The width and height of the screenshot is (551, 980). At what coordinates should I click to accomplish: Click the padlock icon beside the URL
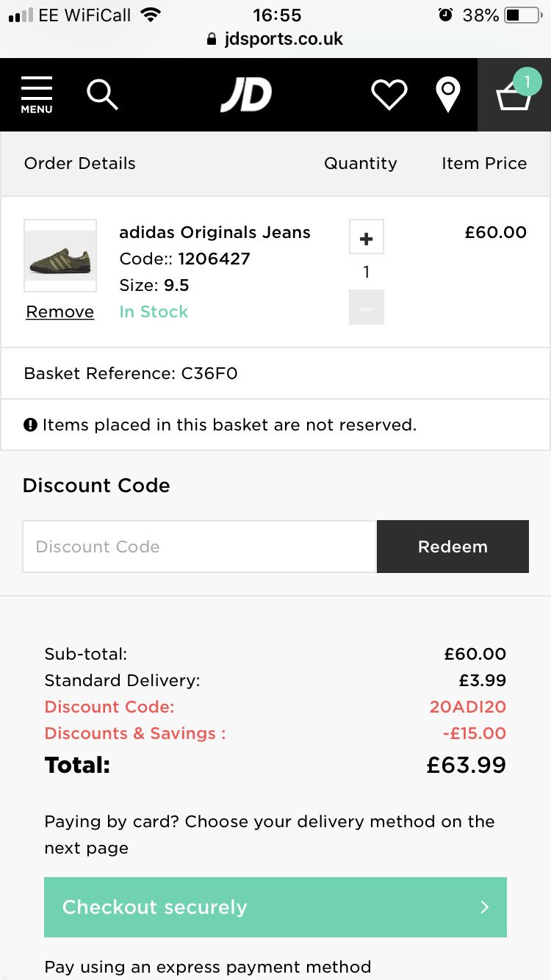213,39
